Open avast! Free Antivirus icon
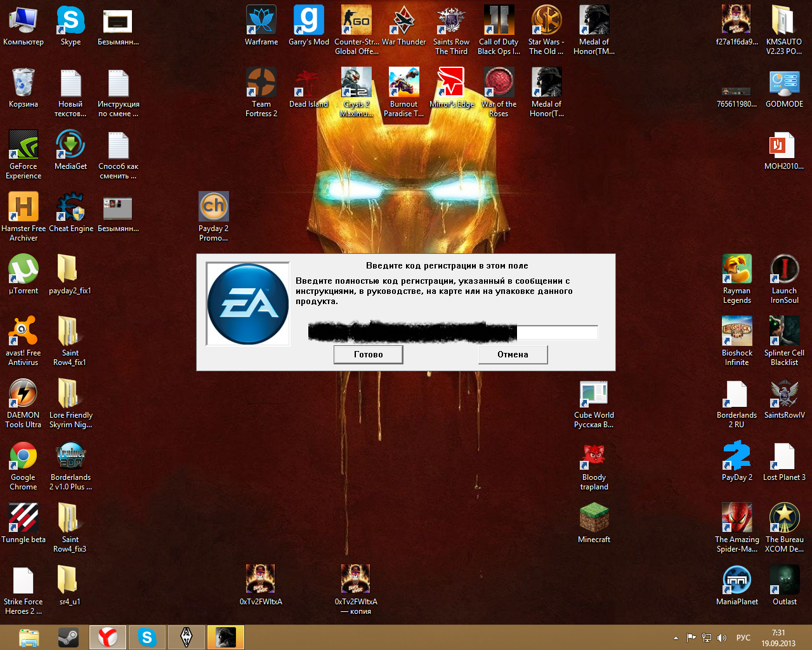Screen dimensions: 812x650 click(x=23, y=342)
